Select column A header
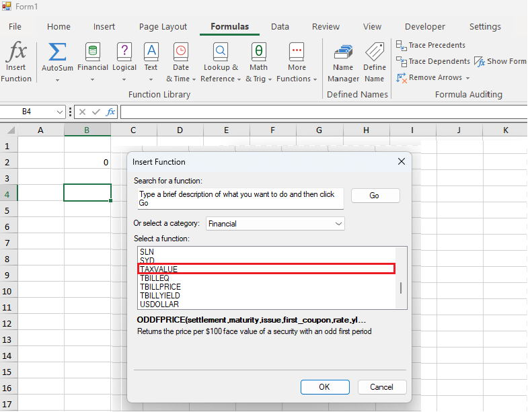Screen dimensions: 532x412 (x=41, y=130)
